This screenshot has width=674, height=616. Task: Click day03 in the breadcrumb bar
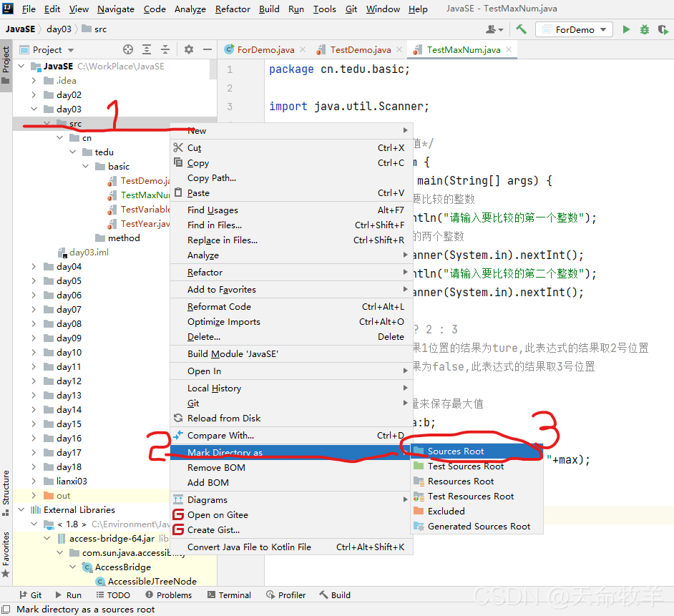point(59,29)
